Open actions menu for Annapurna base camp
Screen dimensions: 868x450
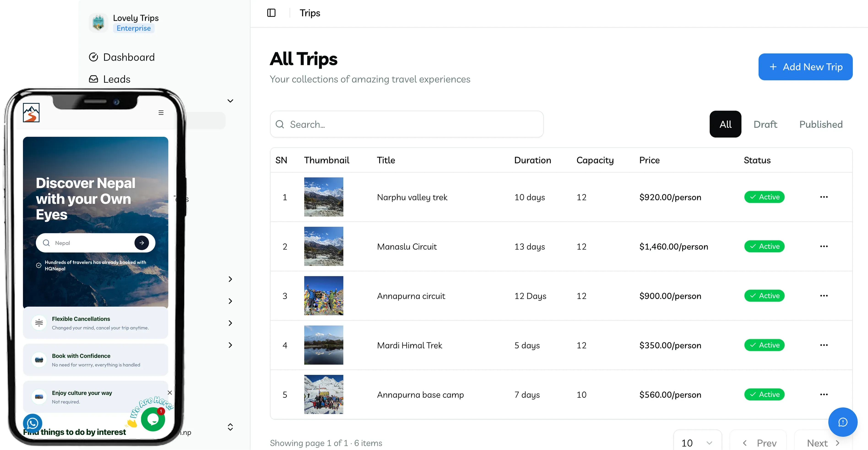tap(824, 394)
